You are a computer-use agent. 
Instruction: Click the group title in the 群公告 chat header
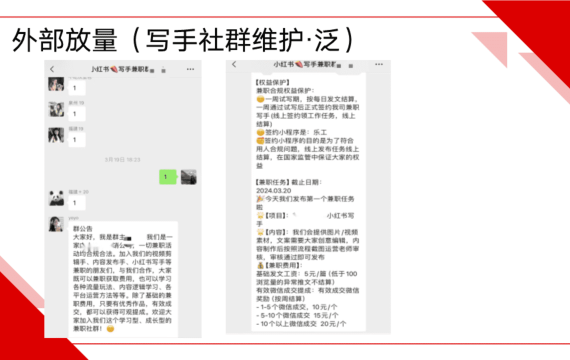(x=120, y=69)
